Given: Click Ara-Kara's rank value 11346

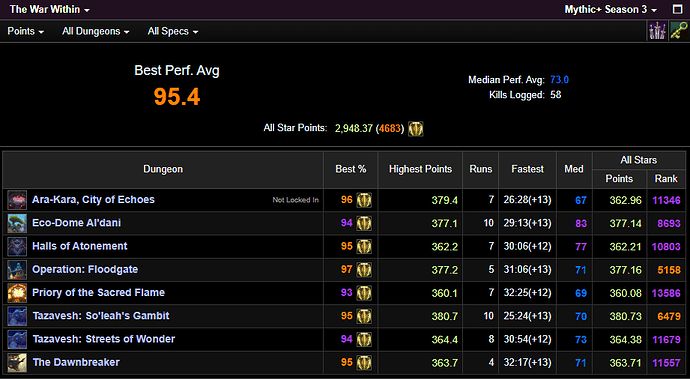Looking at the screenshot, I should (x=666, y=200).
